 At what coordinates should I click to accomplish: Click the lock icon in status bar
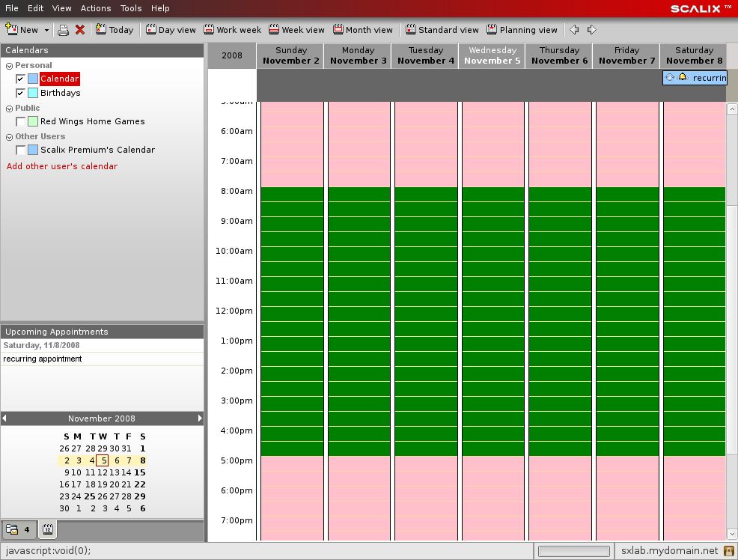pyautogui.click(x=728, y=550)
